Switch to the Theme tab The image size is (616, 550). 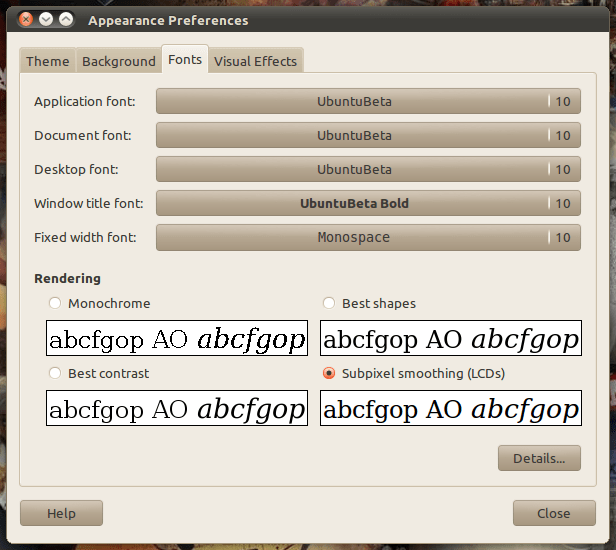tap(48, 61)
